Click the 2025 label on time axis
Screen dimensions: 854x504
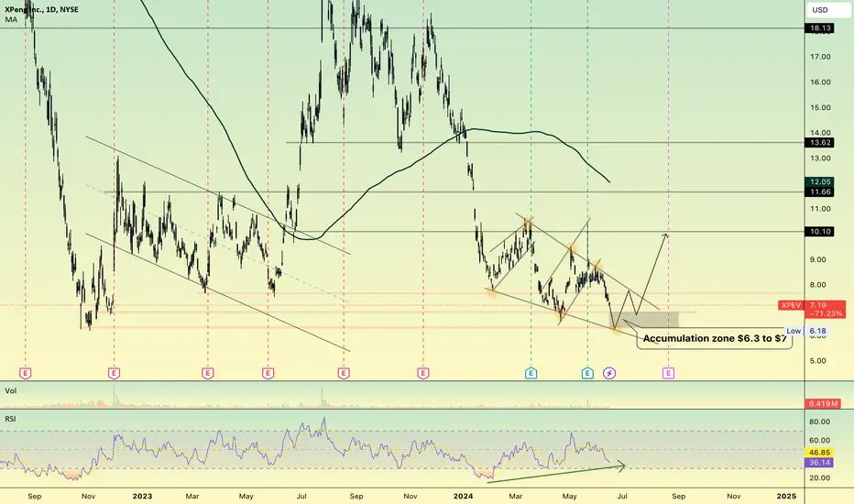[786, 497]
